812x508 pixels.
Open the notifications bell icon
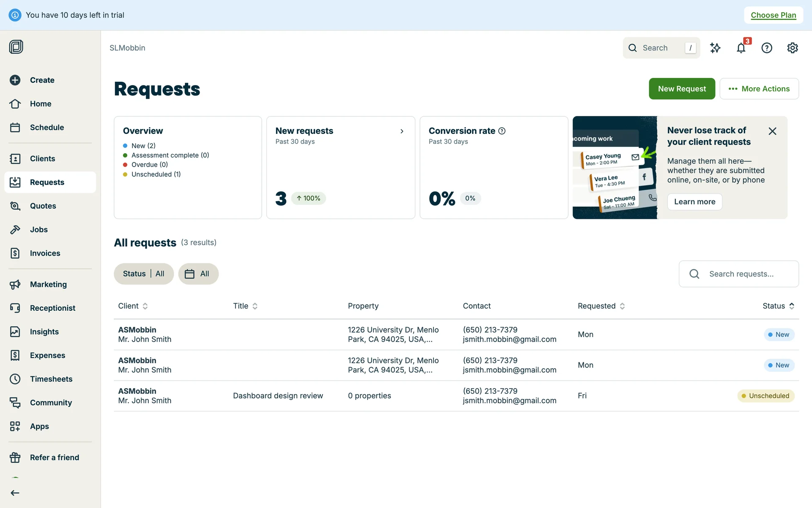tap(741, 48)
